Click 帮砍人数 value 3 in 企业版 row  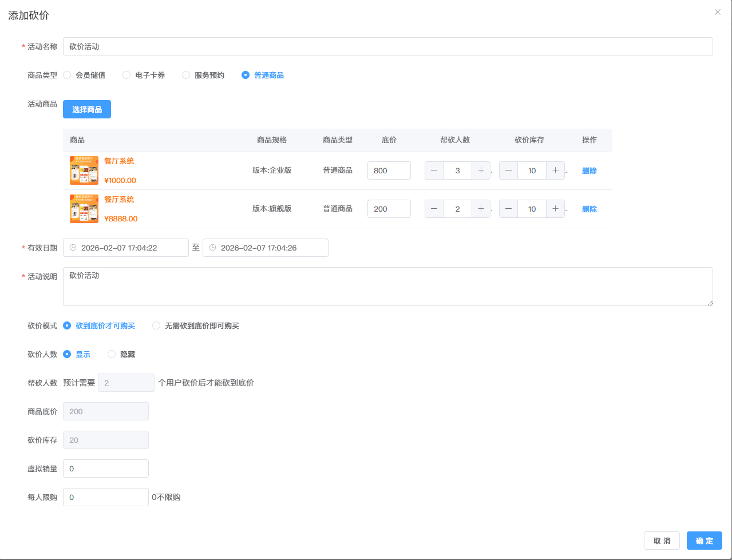(x=457, y=170)
